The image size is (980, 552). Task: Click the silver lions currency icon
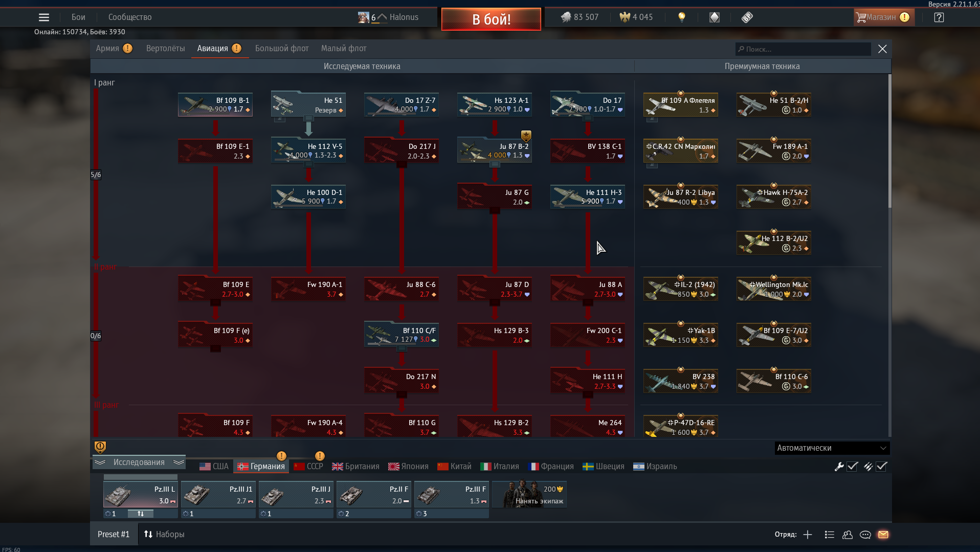pyautogui.click(x=566, y=17)
